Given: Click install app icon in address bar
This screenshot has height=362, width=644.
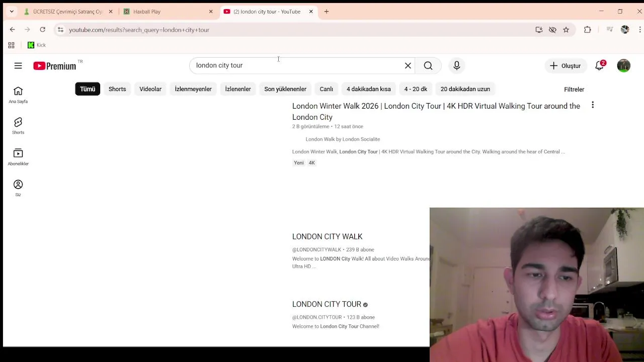Looking at the screenshot, I should pos(539,30).
